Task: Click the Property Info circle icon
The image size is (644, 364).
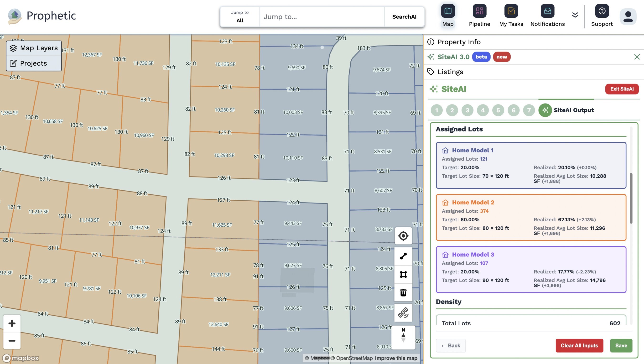Action: pos(431,42)
